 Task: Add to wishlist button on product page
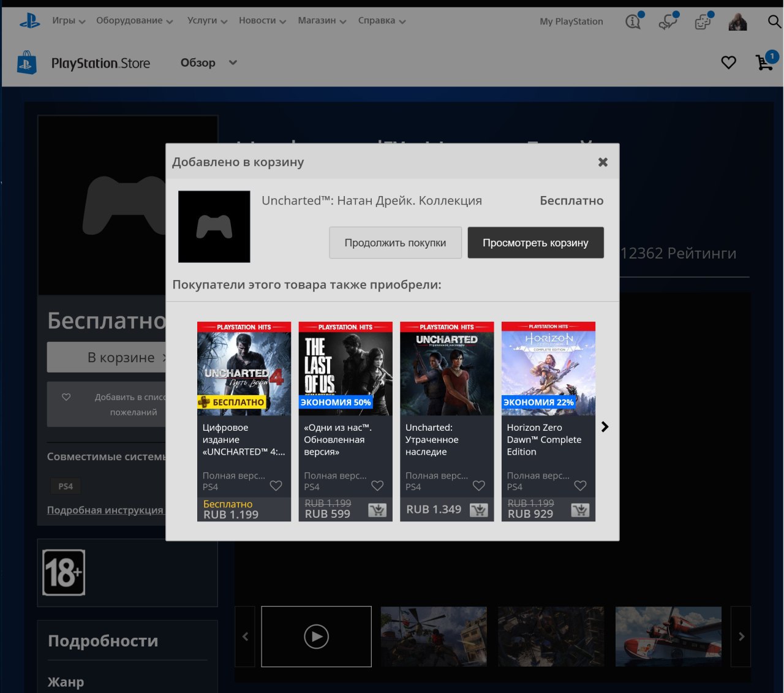coord(107,404)
